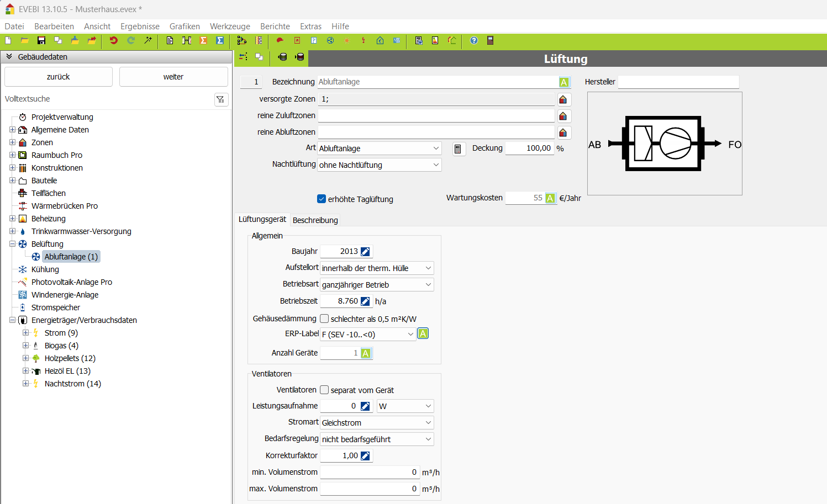Open the ERP-Label dropdown
This screenshot has width=827, height=504.
coord(410,335)
